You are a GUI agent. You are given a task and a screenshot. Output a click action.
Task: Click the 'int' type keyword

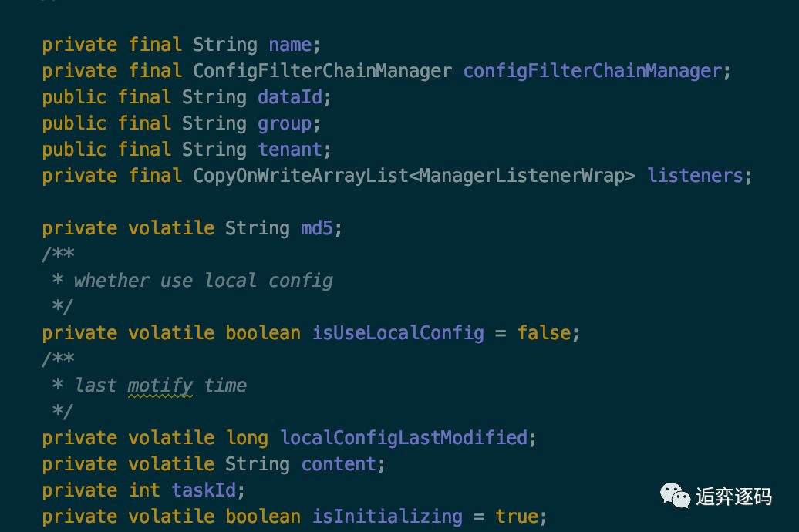[x=143, y=490]
